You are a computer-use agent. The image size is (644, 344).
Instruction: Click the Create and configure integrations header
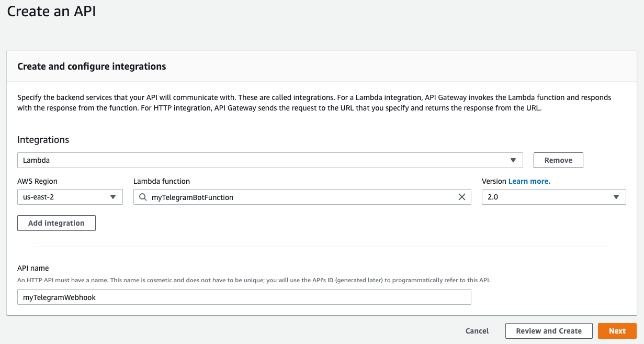[x=92, y=66]
